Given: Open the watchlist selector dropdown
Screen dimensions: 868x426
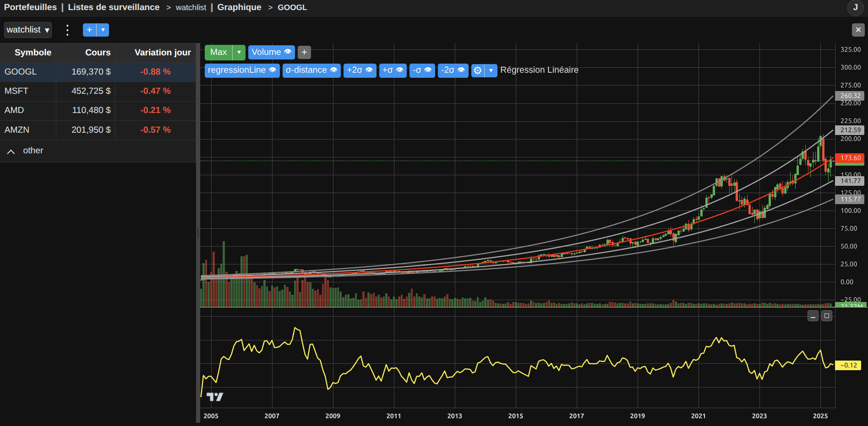Looking at the screenshot, I should point(28,30).
